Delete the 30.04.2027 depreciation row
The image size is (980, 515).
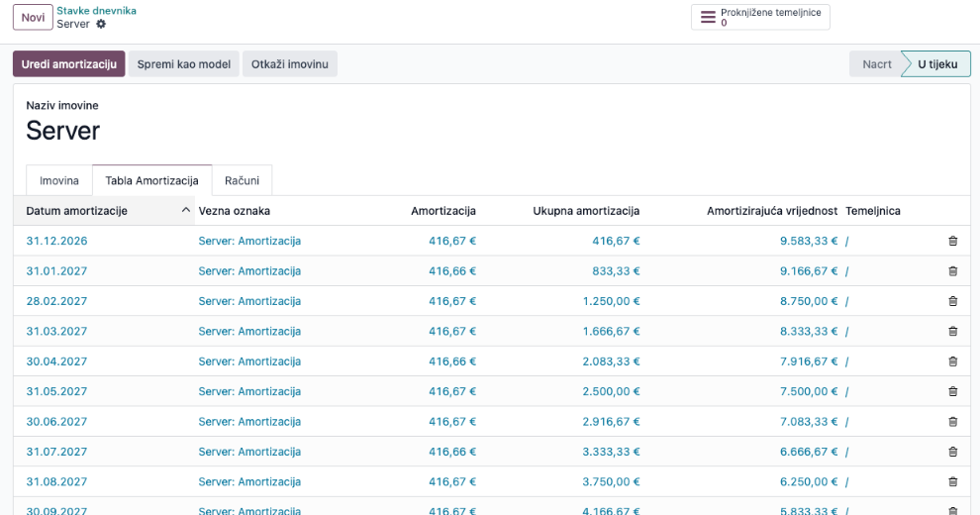953,360
